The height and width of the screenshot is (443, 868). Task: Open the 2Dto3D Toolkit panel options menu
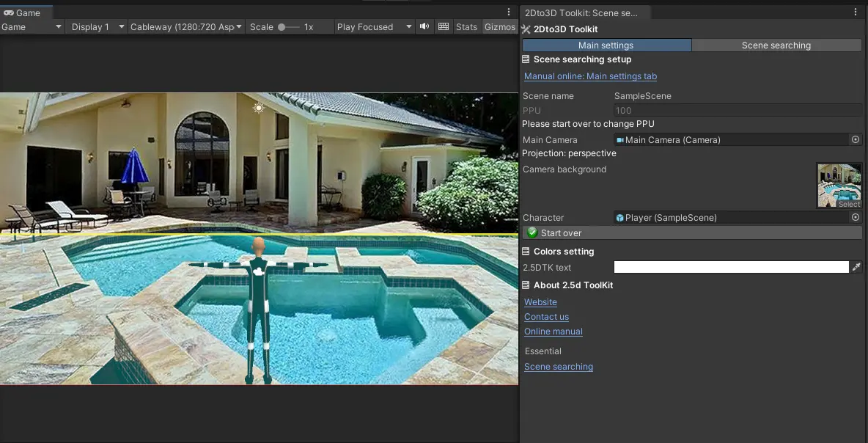pyautogui.click(x=856, y=12)
